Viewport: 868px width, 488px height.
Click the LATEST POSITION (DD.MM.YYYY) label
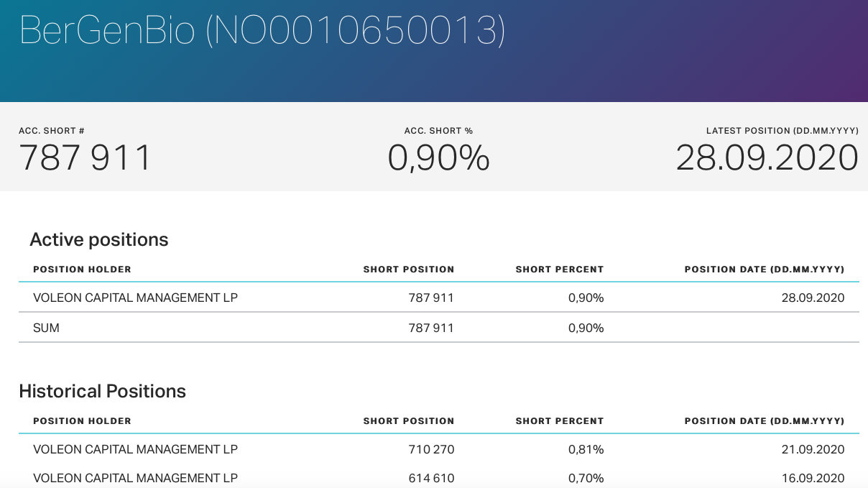click(782, 131)
